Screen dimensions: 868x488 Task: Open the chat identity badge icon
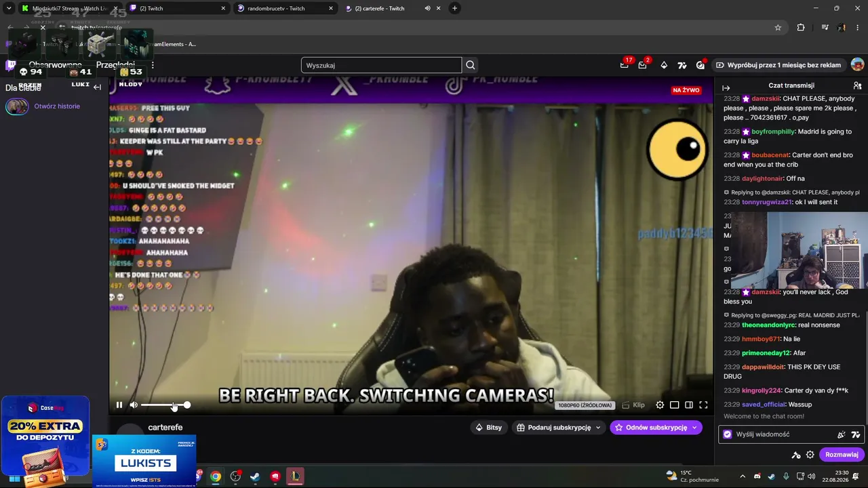click(x=728, y=434)
